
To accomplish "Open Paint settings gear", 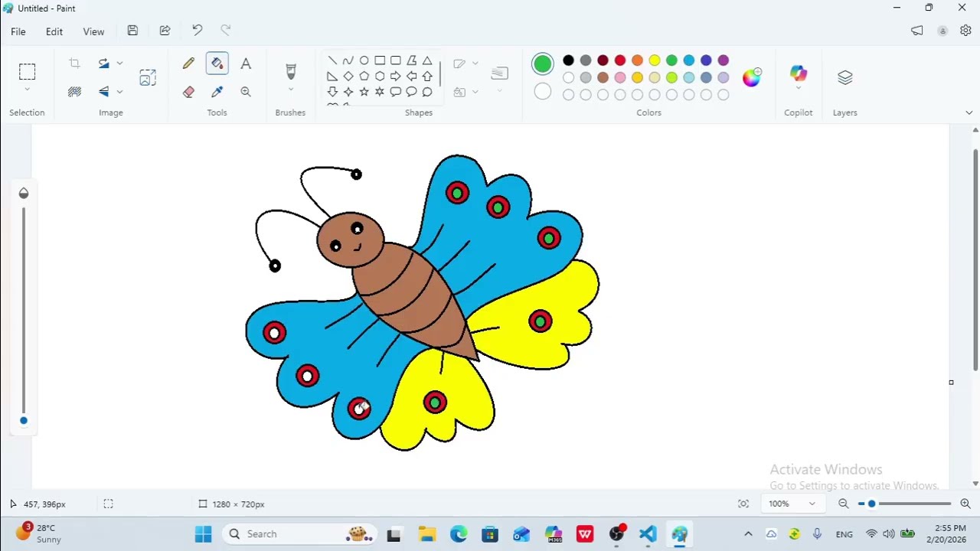I will pos(965,31).
